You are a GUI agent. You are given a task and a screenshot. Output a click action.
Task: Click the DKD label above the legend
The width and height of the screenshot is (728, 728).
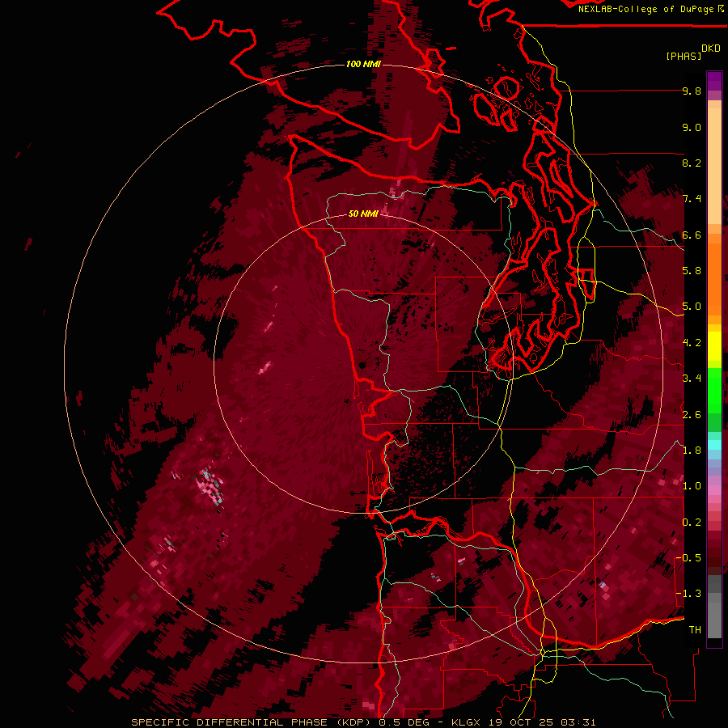pos(711,49)
